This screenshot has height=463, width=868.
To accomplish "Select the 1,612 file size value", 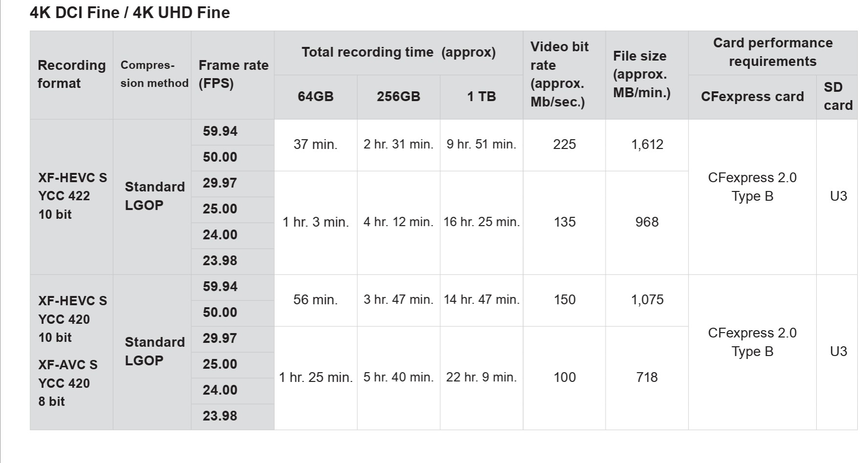I will (647, 145).
